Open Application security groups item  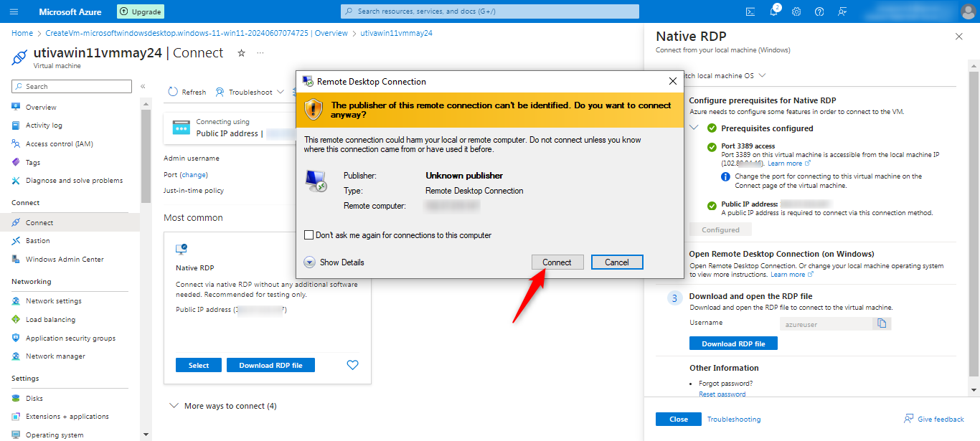coord(70,338)
